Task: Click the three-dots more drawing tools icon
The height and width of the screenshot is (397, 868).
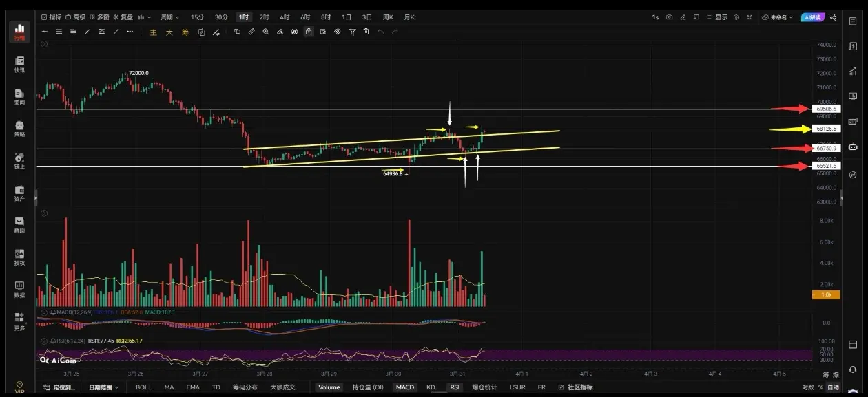Action: (x=130, y=32)
